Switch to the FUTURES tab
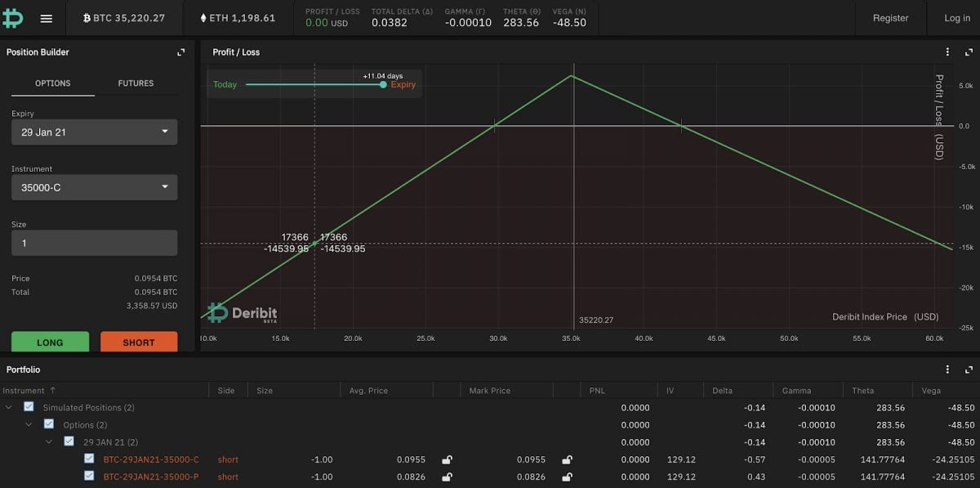 pos(136,83)
